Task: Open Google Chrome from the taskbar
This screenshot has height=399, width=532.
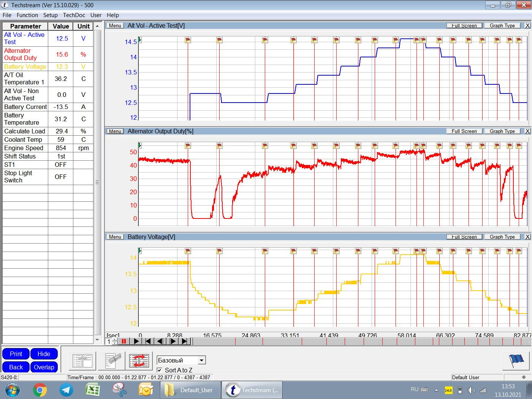Action: pos(40,390)
